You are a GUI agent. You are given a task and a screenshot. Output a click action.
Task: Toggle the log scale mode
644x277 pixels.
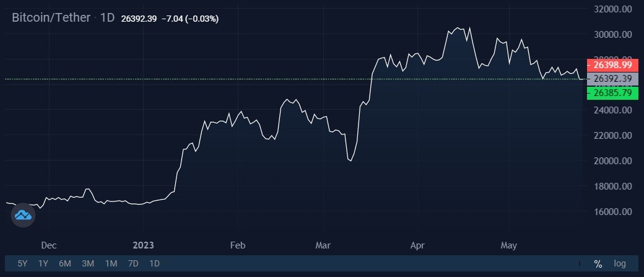[x=620, y=264]
